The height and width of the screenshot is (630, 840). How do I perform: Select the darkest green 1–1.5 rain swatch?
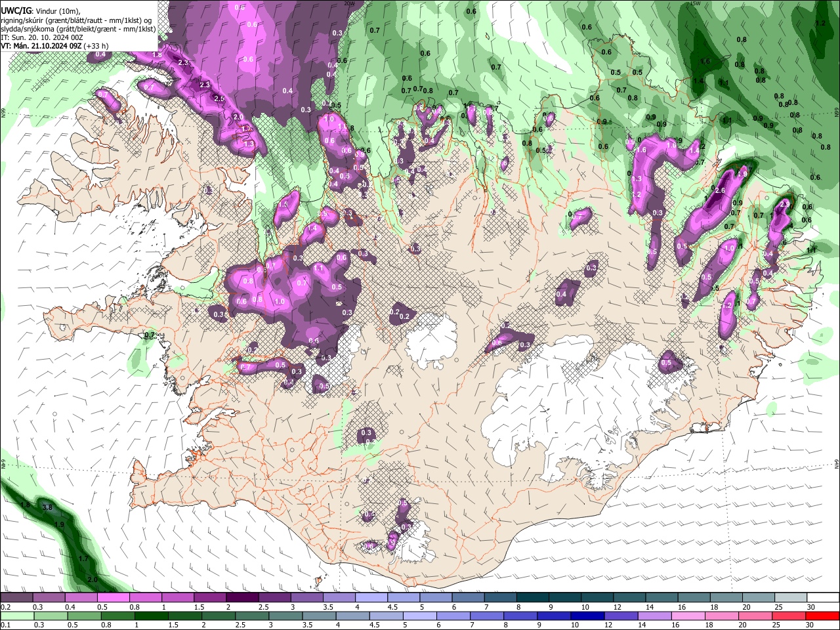(152, 616)
